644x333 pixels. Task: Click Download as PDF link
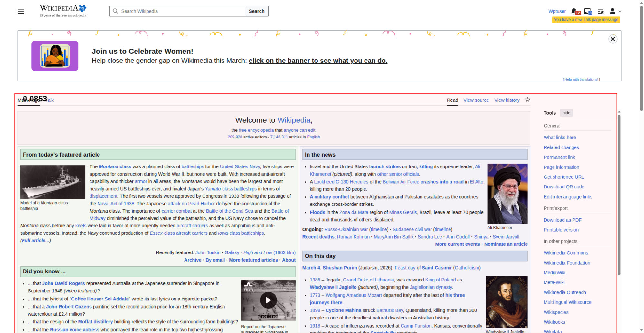pyautogui.click(x=562, y=220)
